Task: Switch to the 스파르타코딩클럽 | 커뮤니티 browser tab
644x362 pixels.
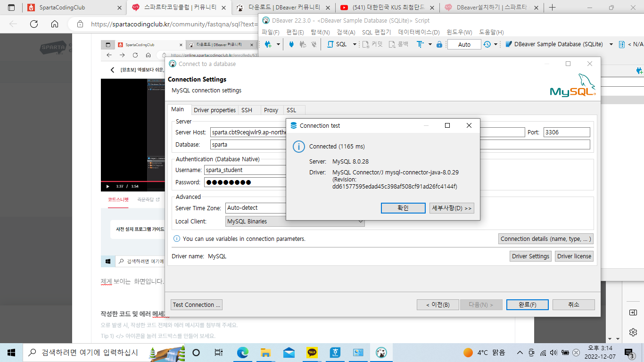Action: point(180,8)
